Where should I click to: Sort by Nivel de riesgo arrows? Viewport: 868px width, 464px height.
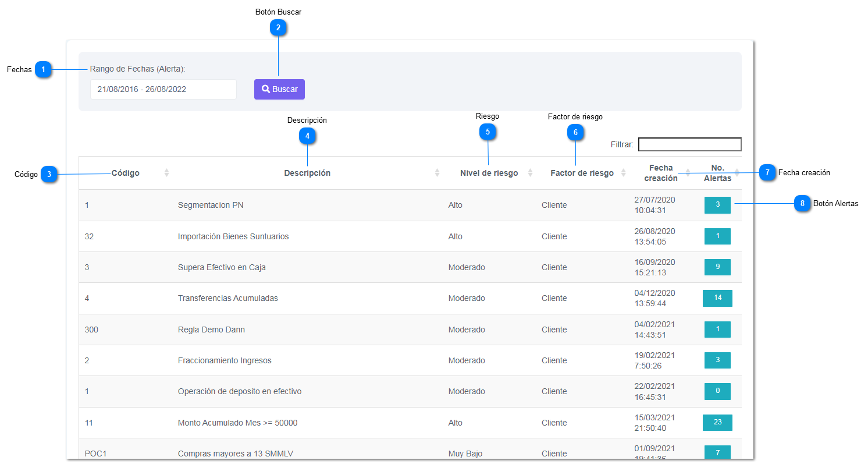coord(530,173)
